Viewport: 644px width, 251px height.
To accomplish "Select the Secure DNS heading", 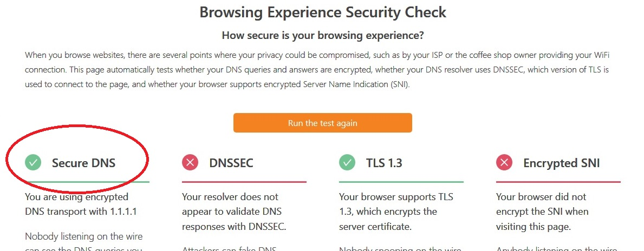I will coord(83,163).
